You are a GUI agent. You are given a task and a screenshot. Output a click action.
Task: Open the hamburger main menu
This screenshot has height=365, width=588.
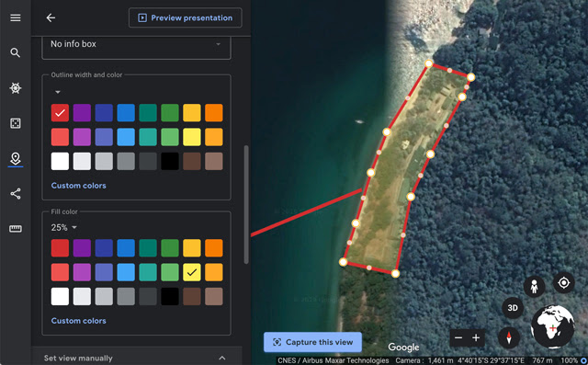[x=16, y=17]
